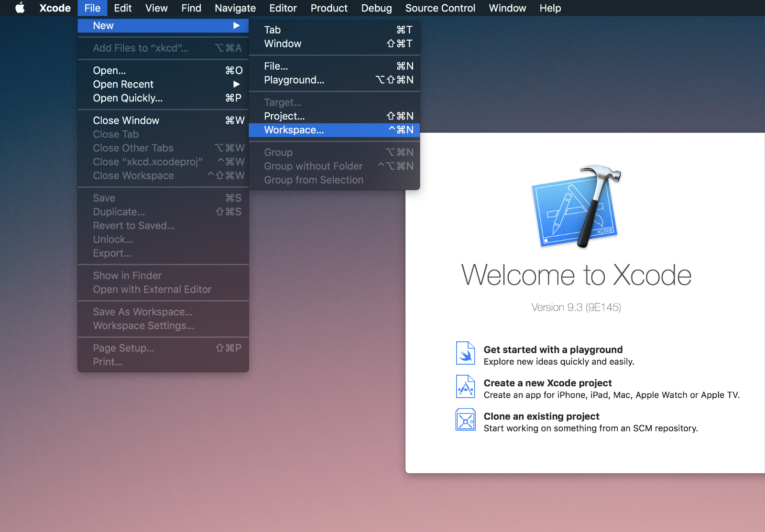Click Create a new Xcode project
Image resolution: width=765 pixels, height=532 pixels.
pyautogui.click(x=547, y=383)
